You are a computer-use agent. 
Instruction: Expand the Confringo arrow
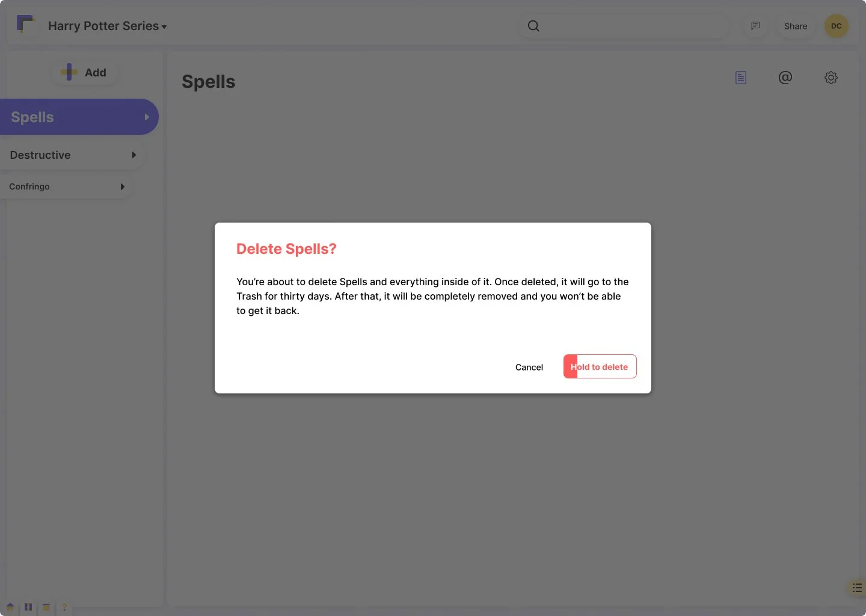coord(122,186)
